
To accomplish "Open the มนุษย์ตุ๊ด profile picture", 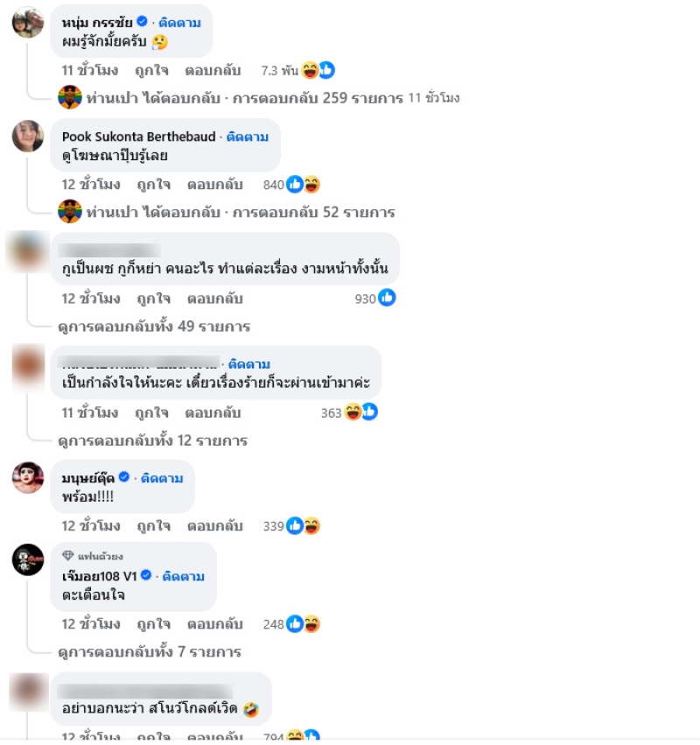I will 27,477.
